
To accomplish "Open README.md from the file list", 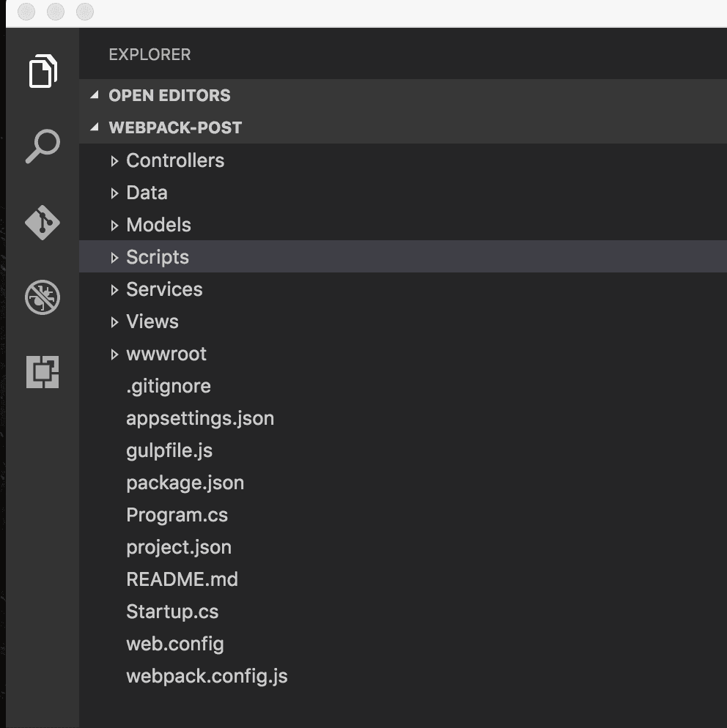I will coord(182,579).
